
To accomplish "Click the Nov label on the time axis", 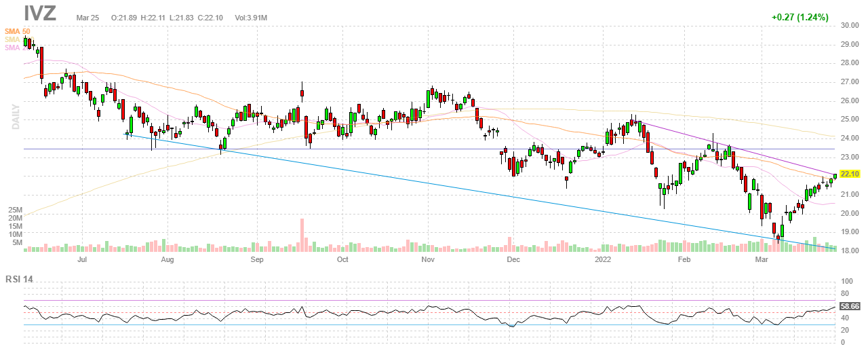I will pos(428,259).
